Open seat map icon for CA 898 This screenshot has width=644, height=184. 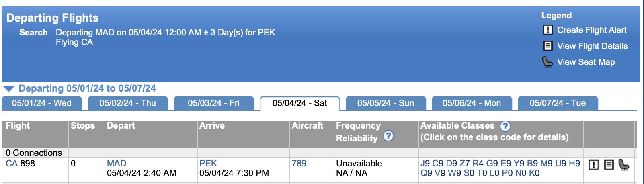[x=623, y=165]
